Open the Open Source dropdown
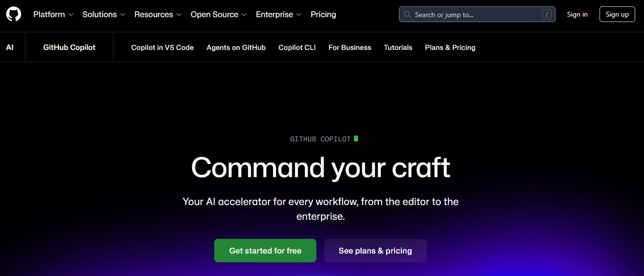 [x=219, y=15]
